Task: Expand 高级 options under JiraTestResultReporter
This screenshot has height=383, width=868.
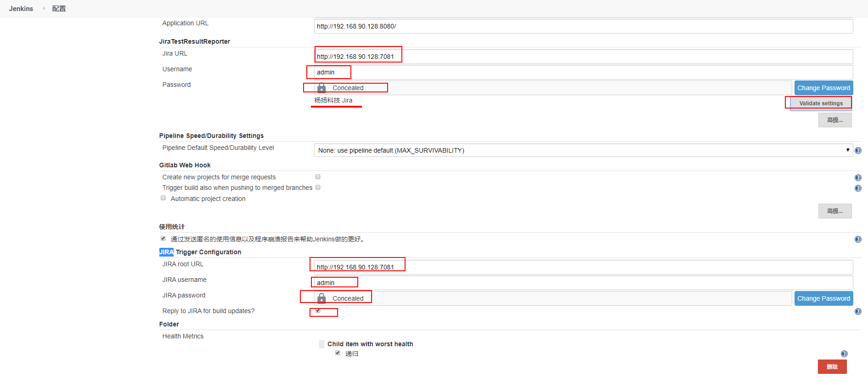Action: (x=835, y=120)
